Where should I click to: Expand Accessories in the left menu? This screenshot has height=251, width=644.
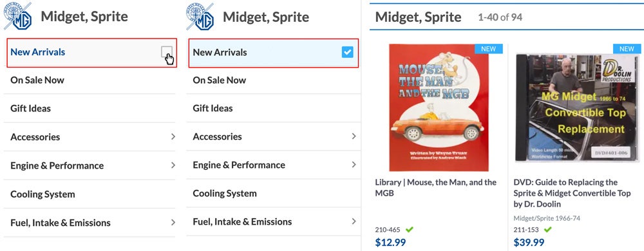(173, 136)
